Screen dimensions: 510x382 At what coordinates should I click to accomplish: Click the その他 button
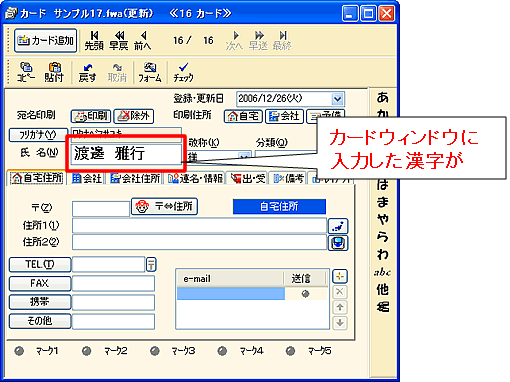tap(40, 321)
